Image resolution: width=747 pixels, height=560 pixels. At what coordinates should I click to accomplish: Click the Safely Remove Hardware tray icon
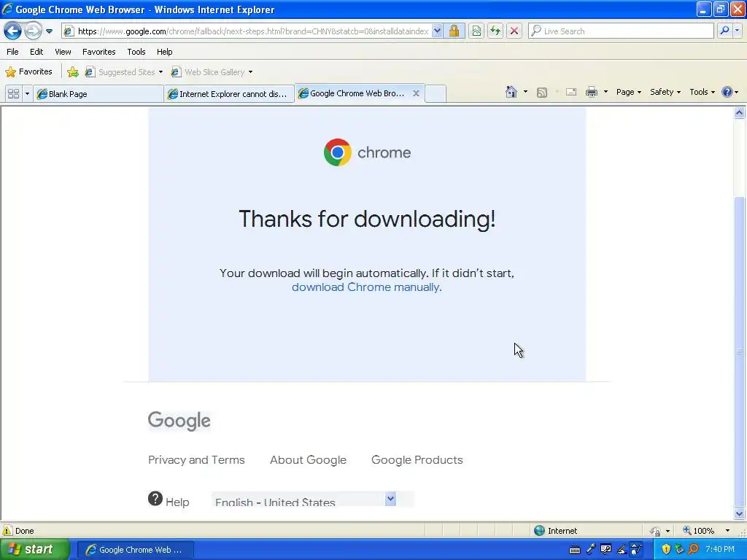(680, 550)
